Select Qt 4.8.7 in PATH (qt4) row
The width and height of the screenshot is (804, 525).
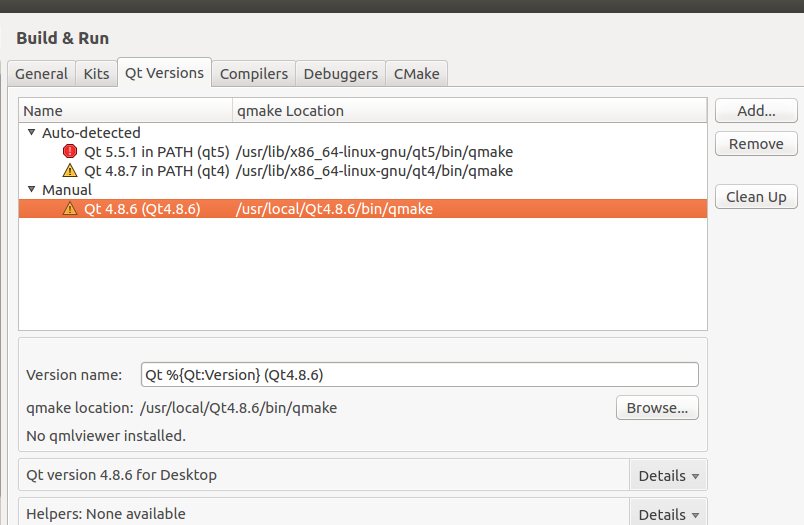pyautogui.click(x=363, y=171)
